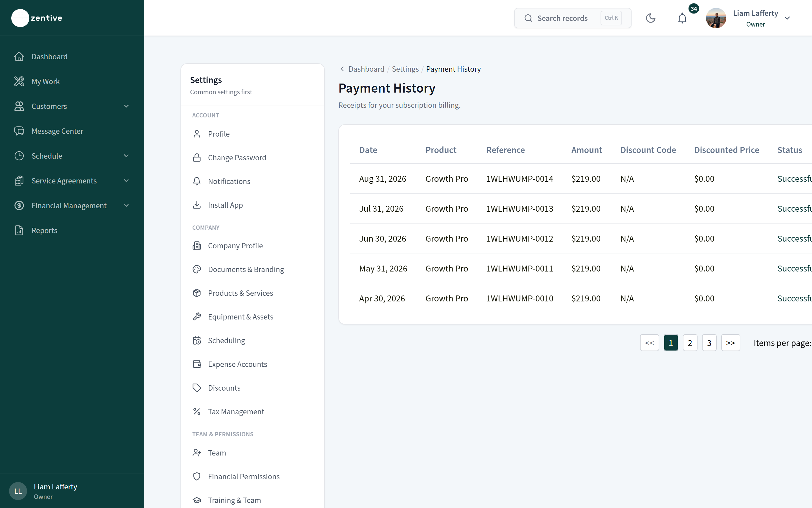
Task: Click the Team add-user icon
Action: tap(197, 453)
